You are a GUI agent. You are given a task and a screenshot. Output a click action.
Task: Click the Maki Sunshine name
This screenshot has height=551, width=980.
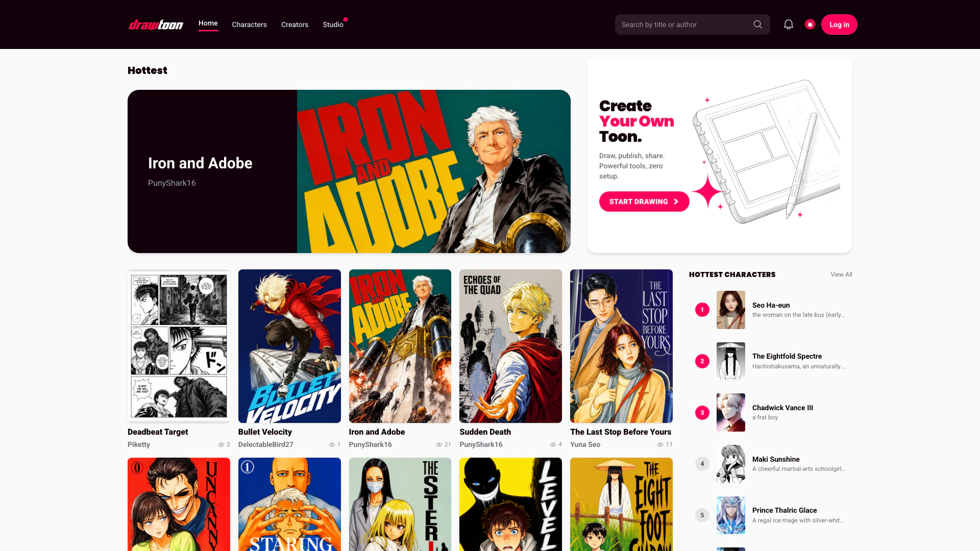coord(776,460)
